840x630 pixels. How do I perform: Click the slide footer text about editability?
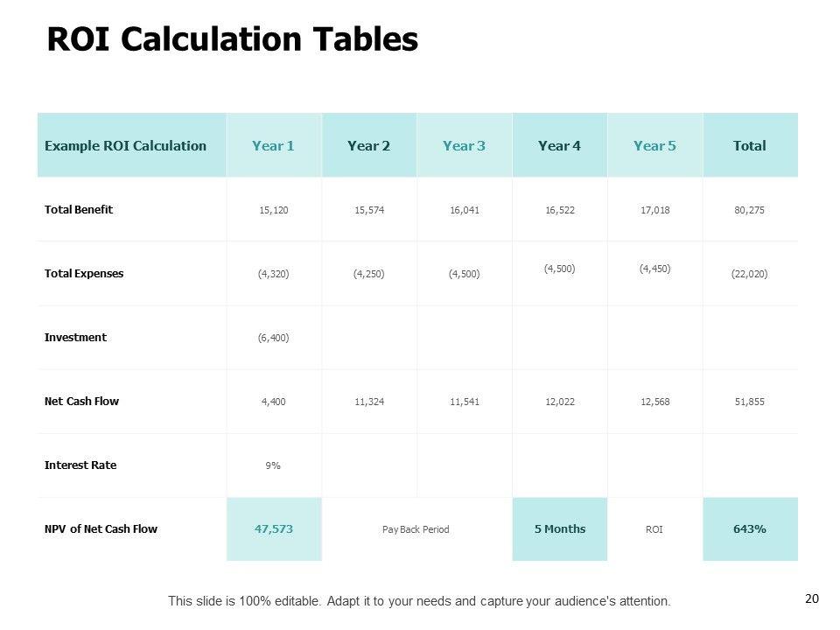click(419, 601)
